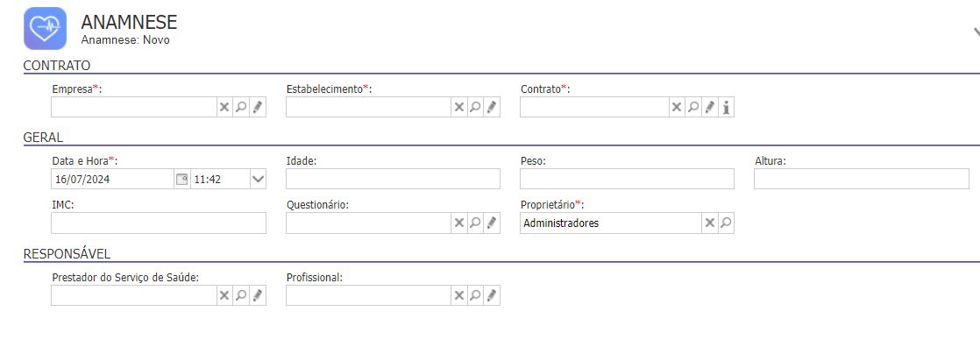The image size is (980, 347).
Task: Edit Empresa using pencil icon
Action: (258, 108)
